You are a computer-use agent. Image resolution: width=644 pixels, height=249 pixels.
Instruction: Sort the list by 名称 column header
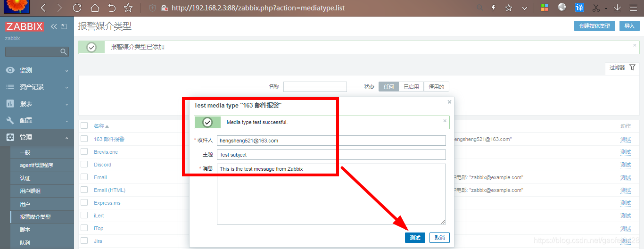point(101,126)
